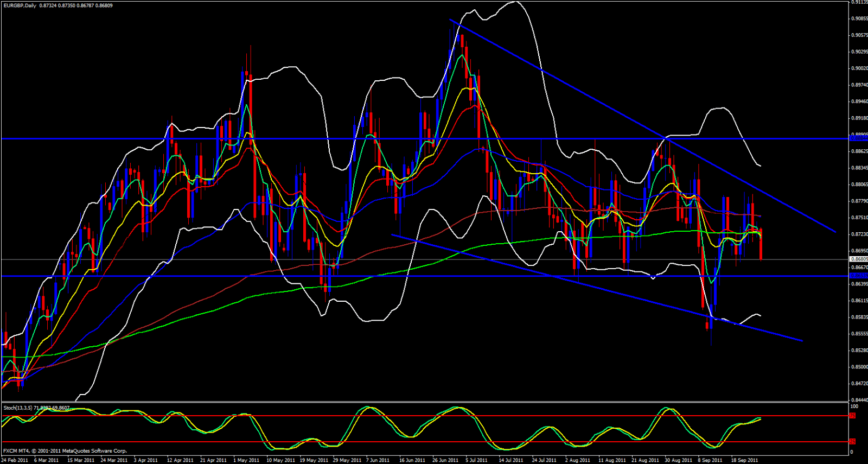The width and height of the screenshot is (868, 464).
Task: Click the 1 May 2011 date label
Action: pyautogui.click(x=246, y=460)
